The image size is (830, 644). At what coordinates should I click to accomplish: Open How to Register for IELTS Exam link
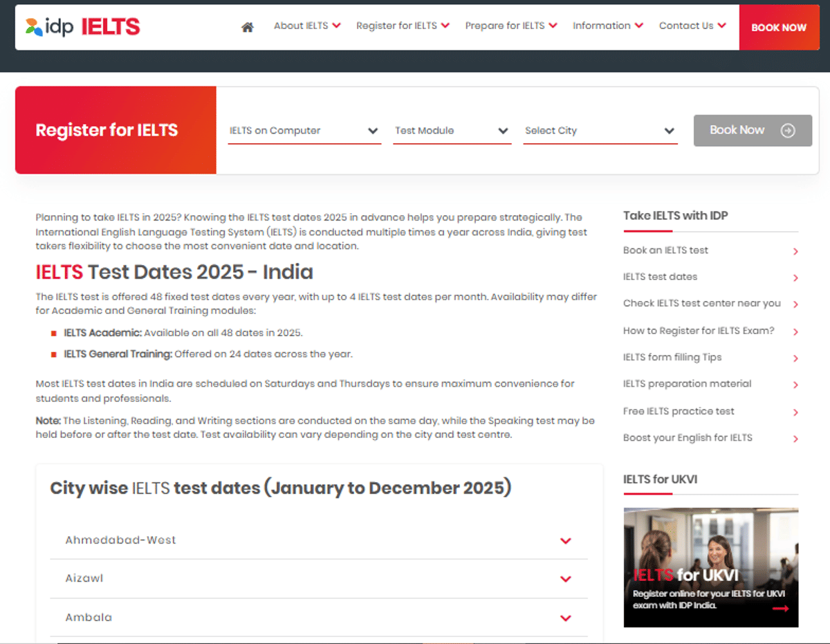tap(699, 331)
